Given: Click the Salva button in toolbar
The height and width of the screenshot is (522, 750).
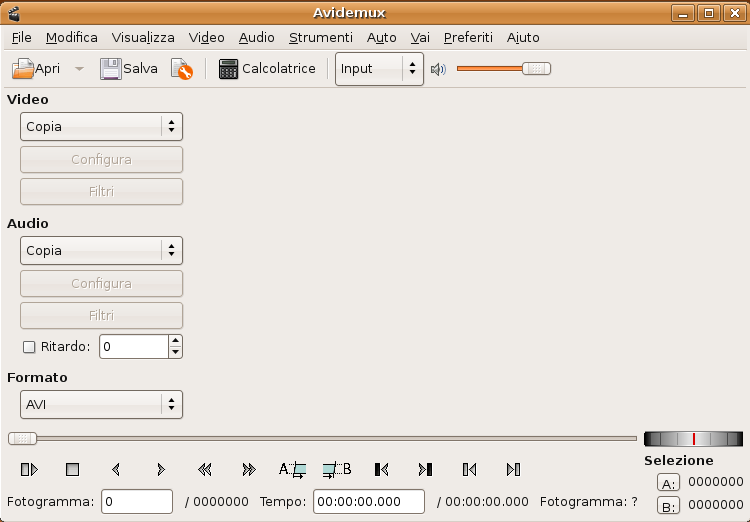Looking at the screenshot, I should click(x=129, y=69).
